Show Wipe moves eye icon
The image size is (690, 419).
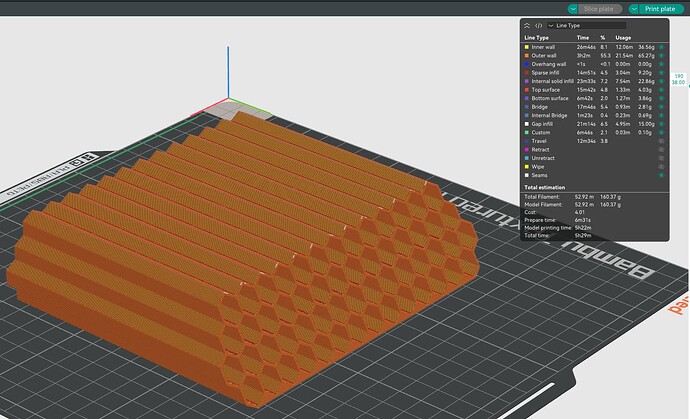pos(661,167)
